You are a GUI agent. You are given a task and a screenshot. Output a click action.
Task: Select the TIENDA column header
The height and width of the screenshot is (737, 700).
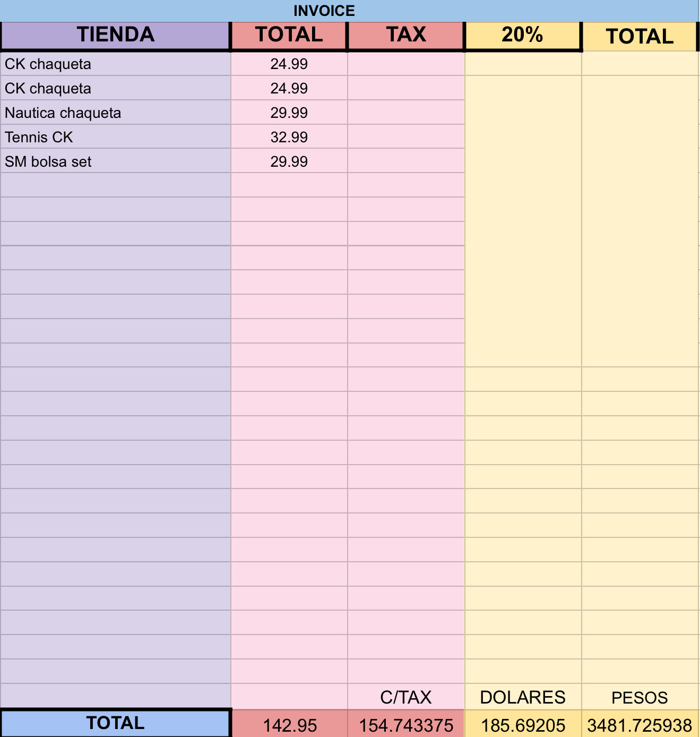pos(116,35)
